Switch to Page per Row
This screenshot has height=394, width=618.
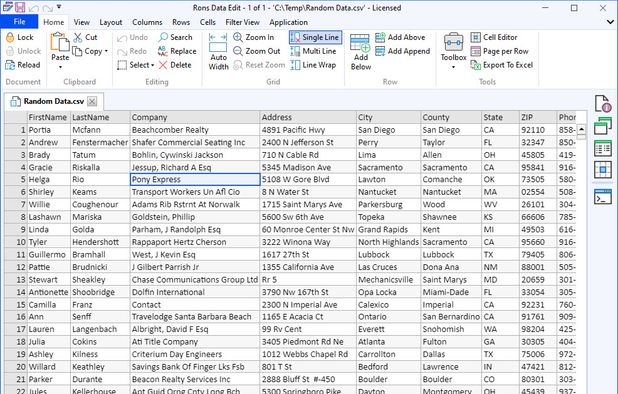click(499, 51)
